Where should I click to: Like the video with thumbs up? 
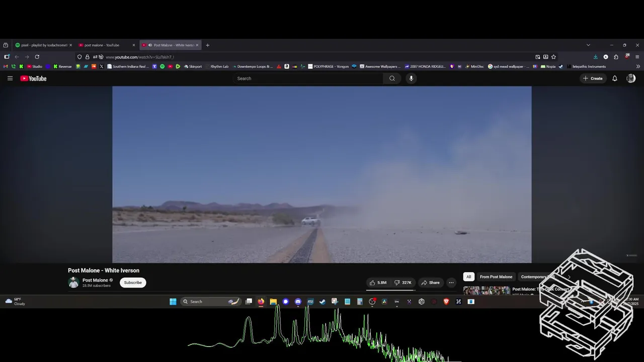pos(378,283)
